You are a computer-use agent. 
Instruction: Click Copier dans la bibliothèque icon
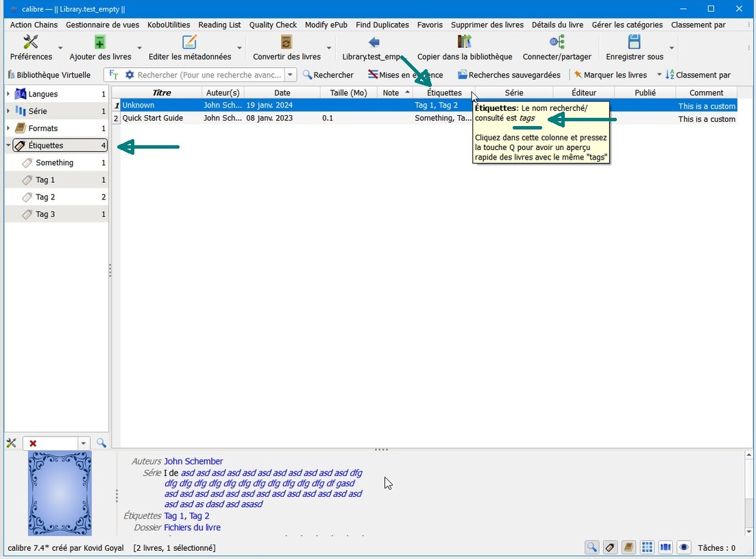point(464,42)
